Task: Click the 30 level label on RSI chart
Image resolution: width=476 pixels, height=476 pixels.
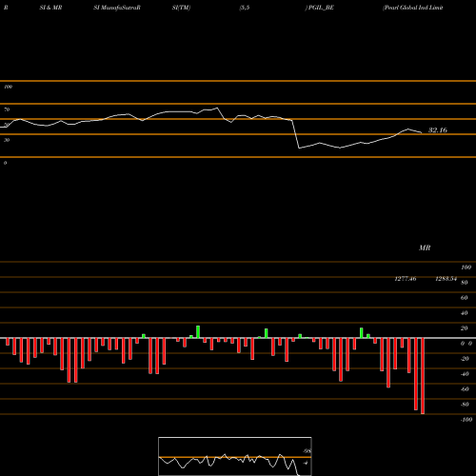Action: click(7, 140)
